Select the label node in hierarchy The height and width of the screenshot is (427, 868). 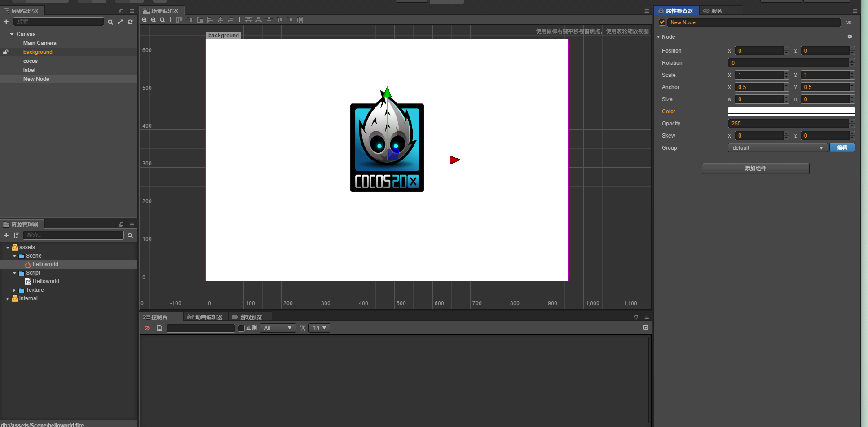coord(29,70)
